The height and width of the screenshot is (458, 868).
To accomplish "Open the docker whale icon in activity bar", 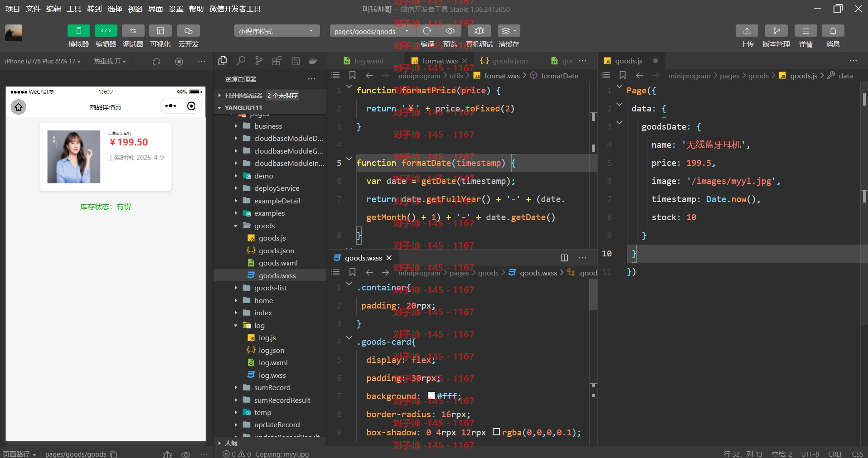I will 313,61.
